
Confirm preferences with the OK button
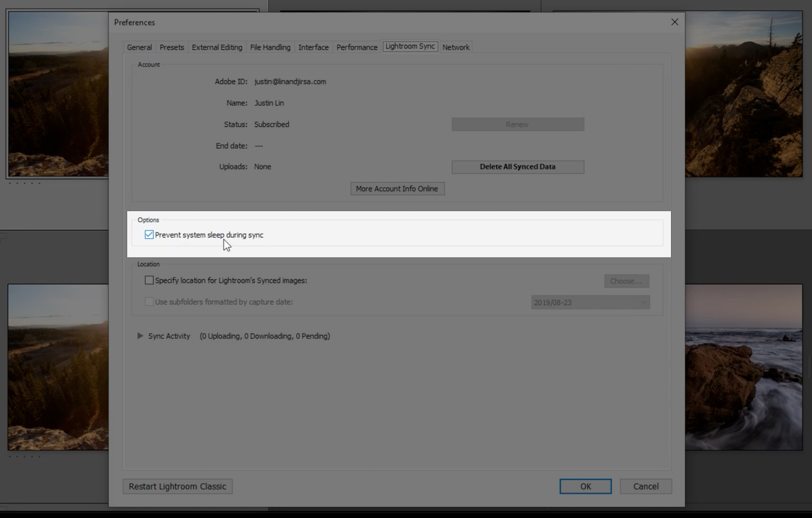(585, 486)
